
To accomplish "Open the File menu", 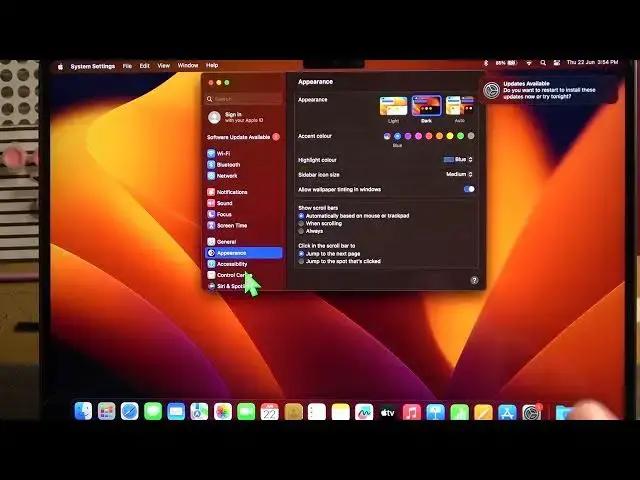I will [127, 66].
